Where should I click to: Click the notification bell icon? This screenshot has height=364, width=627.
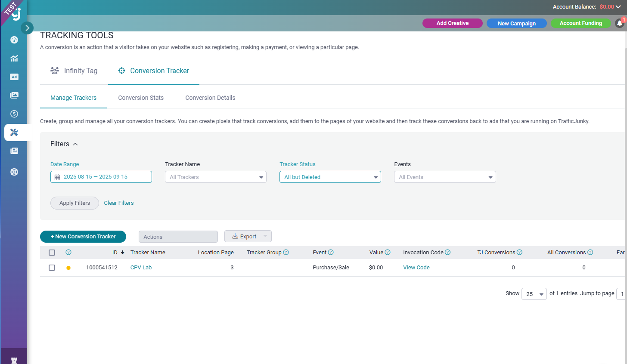620,23
